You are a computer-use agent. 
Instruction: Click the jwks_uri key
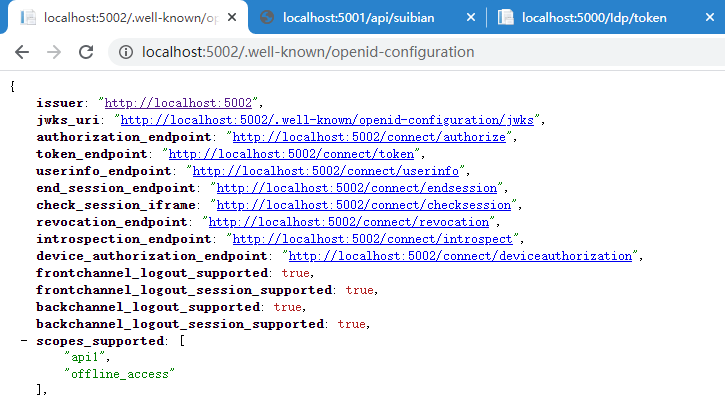(x=68, y=120)
